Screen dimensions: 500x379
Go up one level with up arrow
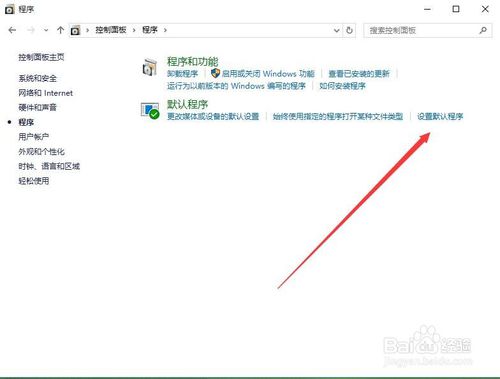tap(60, 30)
